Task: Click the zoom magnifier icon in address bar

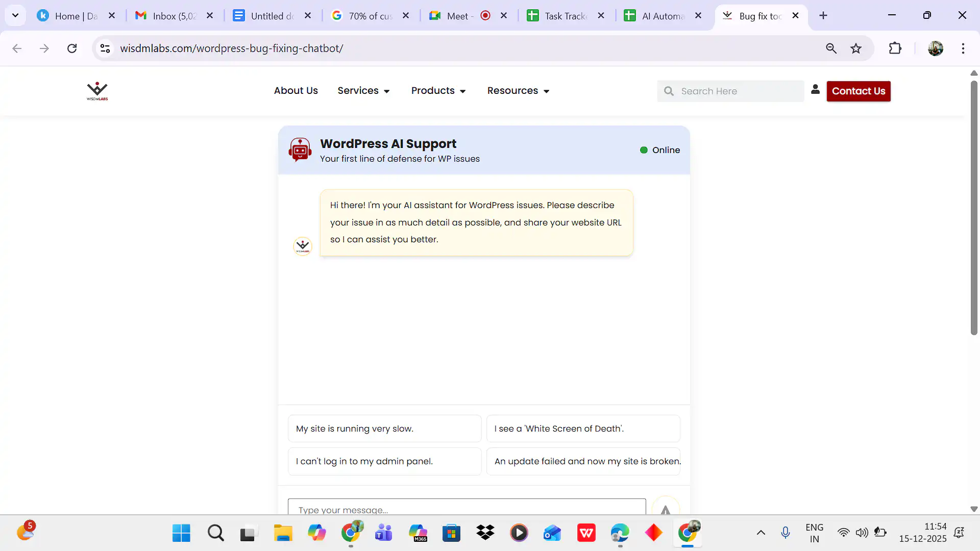Action: (831, 48)
